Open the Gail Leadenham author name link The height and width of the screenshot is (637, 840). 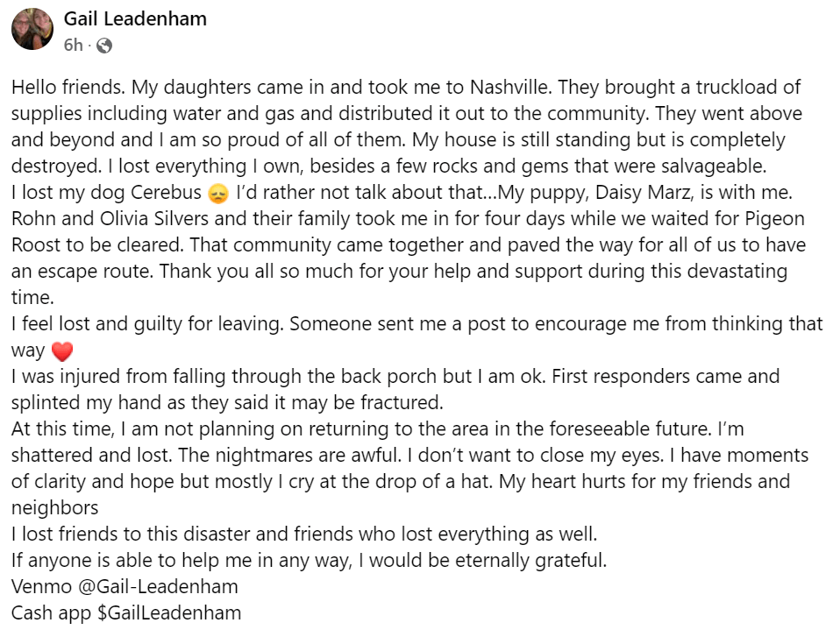[x=135, y=18]
